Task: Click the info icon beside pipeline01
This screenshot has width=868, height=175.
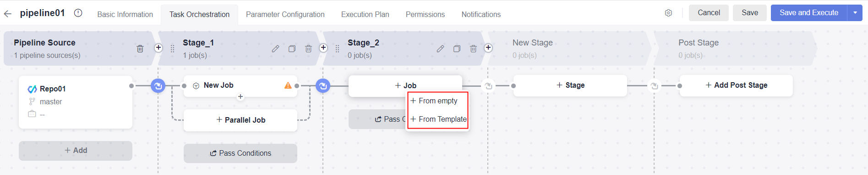Action: coord(78,13)
